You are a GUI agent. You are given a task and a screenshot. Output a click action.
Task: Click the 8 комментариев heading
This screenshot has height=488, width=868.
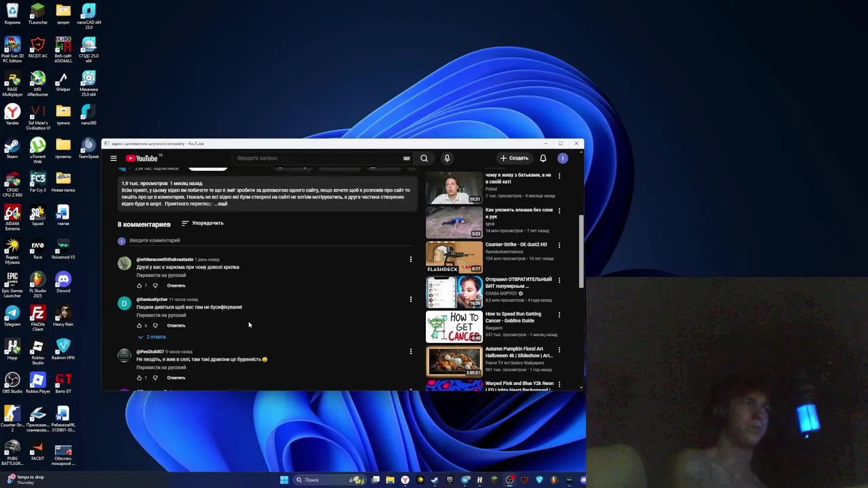coord(144,224)
